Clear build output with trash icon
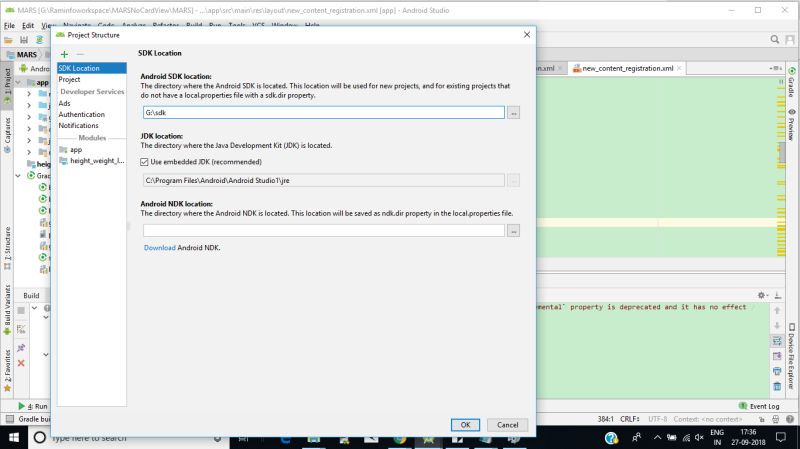The image size is (800, 449). click(777, 386)
